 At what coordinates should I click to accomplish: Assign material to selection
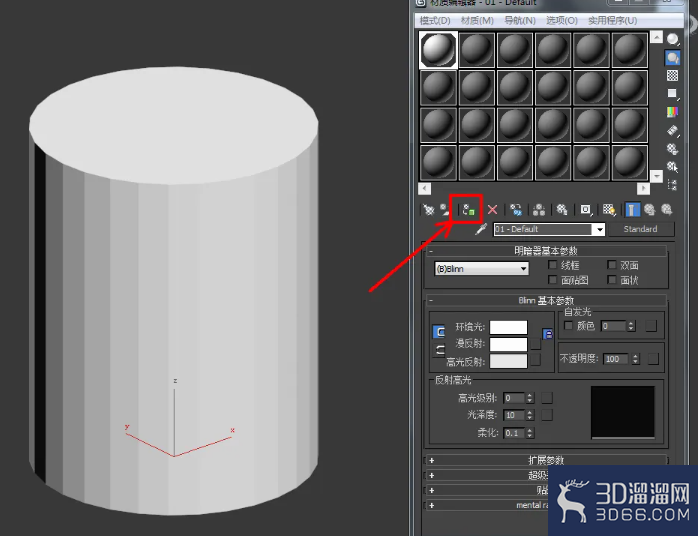pos(468,210)
